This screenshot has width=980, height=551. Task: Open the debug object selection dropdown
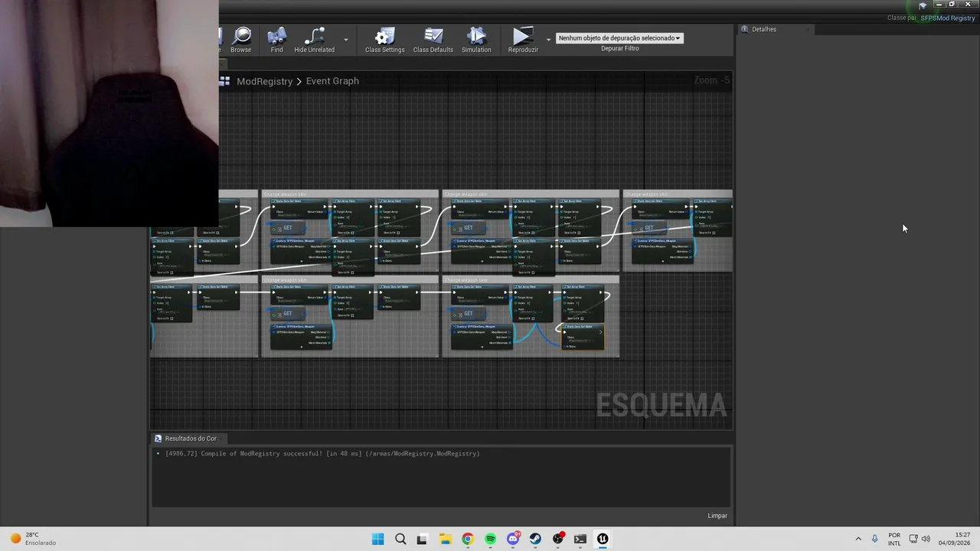pyautogui.click(x=619, y=37)
